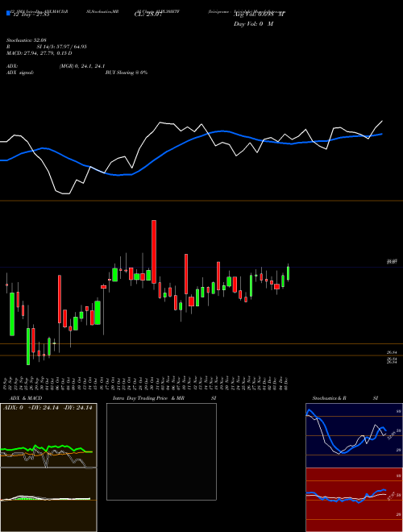The image size is (403, 532).
Task: Select the 'Avg Vol: 0.698 M' text
Action: (259, 15)
